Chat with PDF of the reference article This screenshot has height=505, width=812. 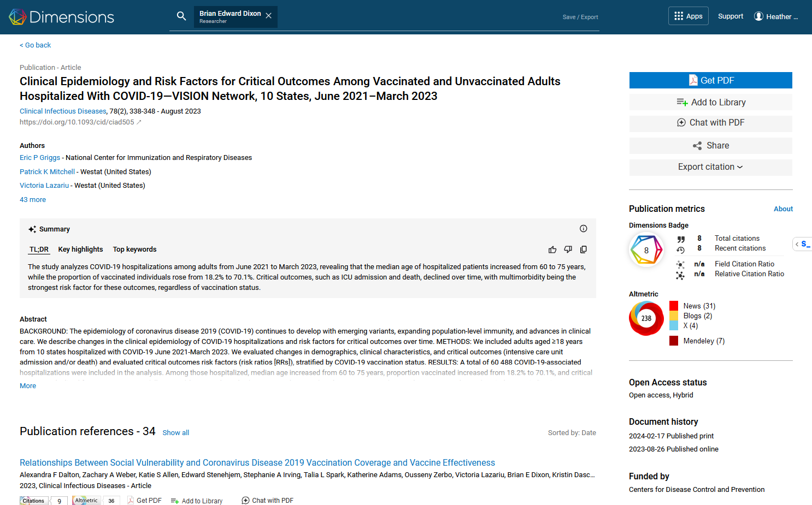pyautogui.click(x=268, y=501)
